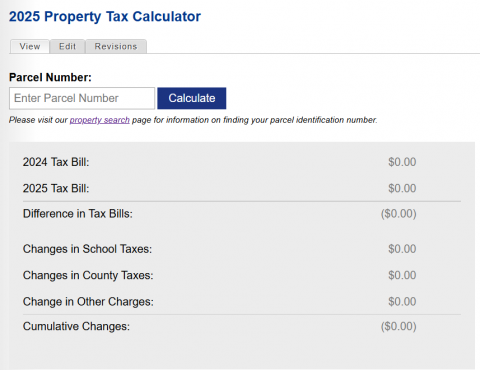
Task: Click the amount beside 2024 Tax Bill
Action: click(x=402, y=162)
